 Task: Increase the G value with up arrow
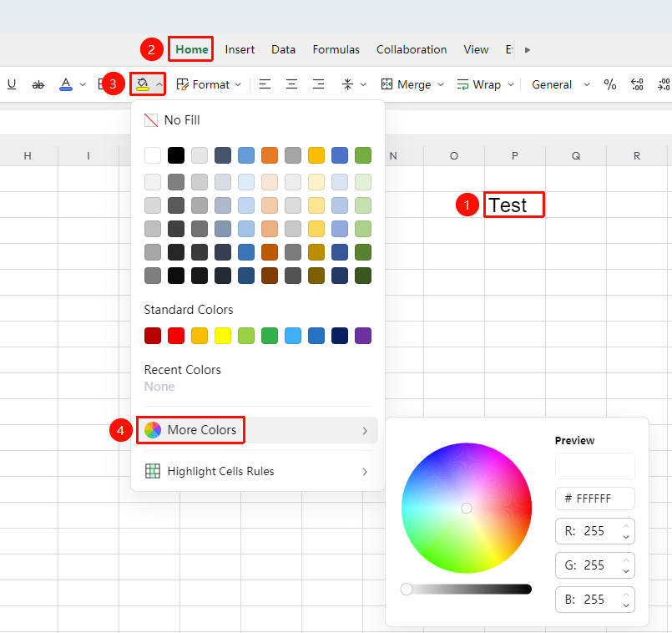(x=626, y=560)
